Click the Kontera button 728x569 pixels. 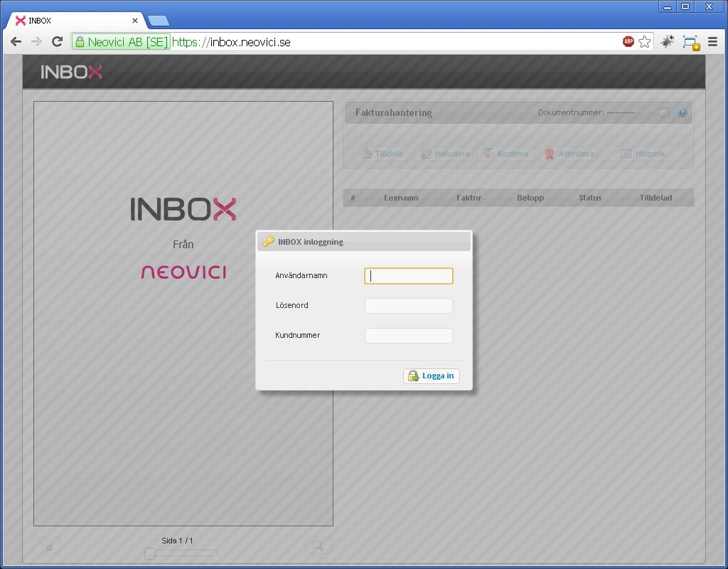click(x=505, y=154)
